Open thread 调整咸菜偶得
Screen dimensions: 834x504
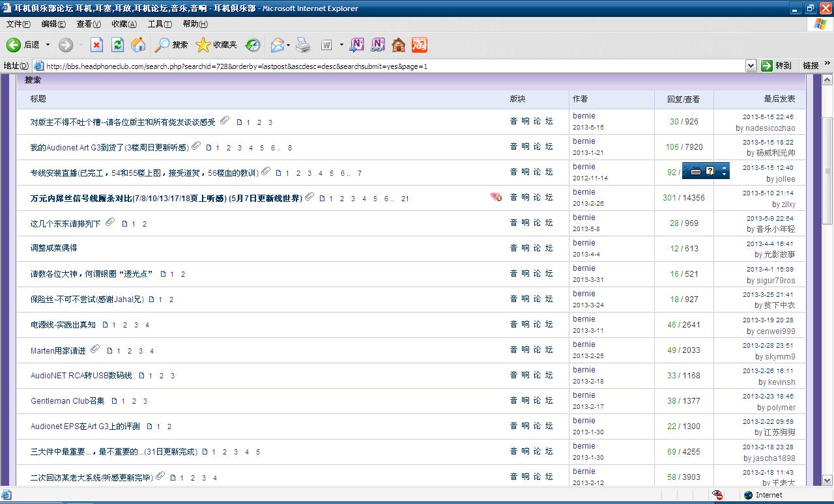(54, 248)
